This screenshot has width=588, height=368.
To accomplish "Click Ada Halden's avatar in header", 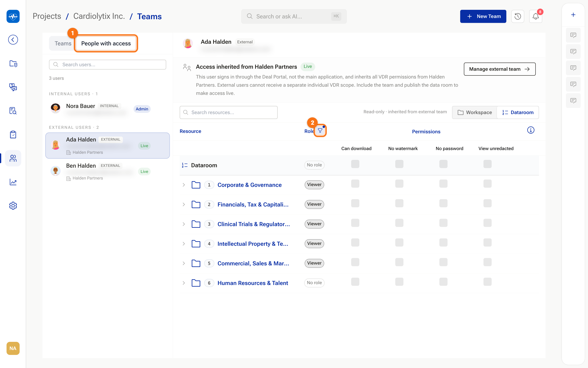I will (x=188, y=43).
